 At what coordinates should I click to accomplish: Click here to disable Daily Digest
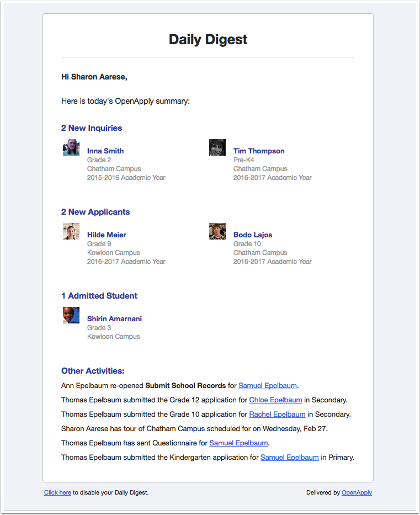[x=57, y=492]
